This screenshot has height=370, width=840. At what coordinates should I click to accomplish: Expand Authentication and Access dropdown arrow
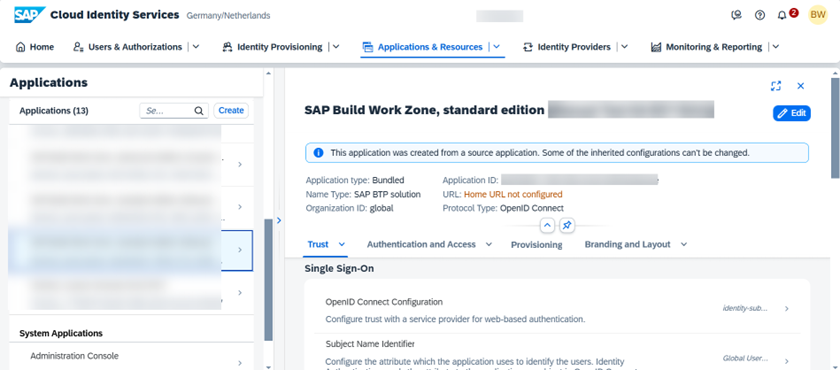[489, 244]
